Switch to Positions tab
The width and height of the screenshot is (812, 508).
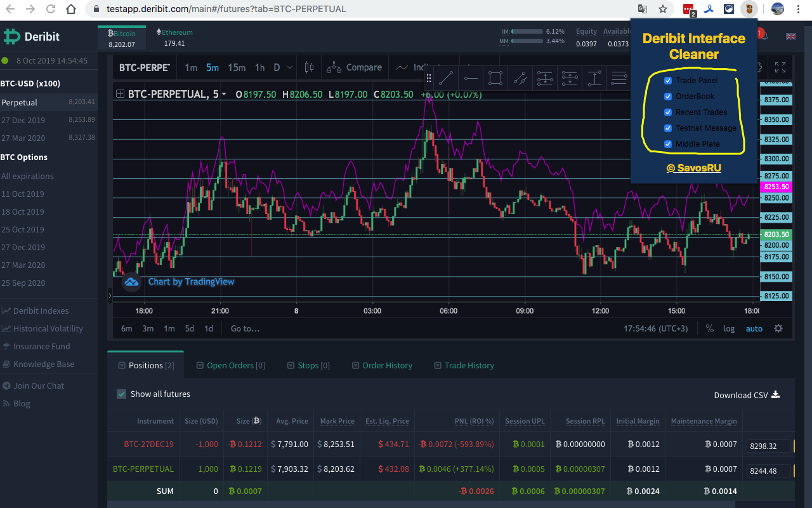click(146, 365)
